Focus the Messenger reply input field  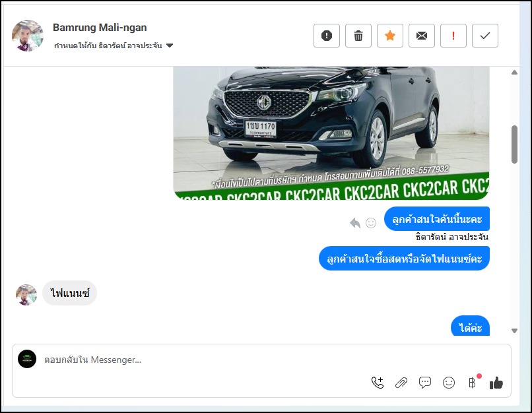point(261,360)
